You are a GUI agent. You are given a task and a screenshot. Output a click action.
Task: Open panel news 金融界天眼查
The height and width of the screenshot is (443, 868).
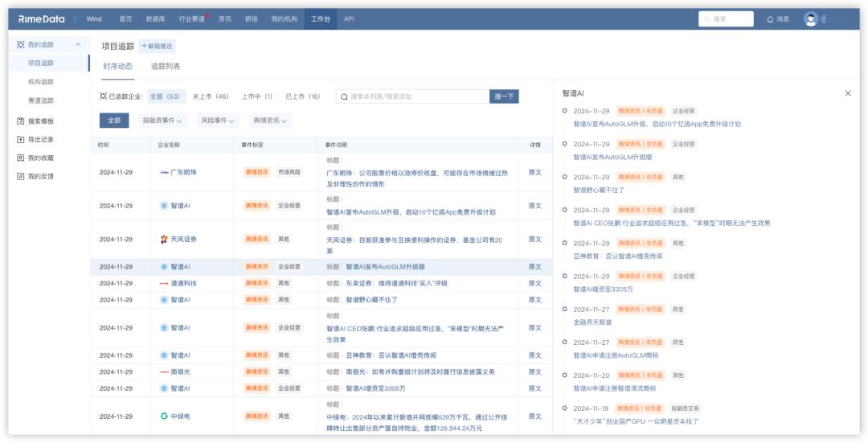(x=592, y=322)
